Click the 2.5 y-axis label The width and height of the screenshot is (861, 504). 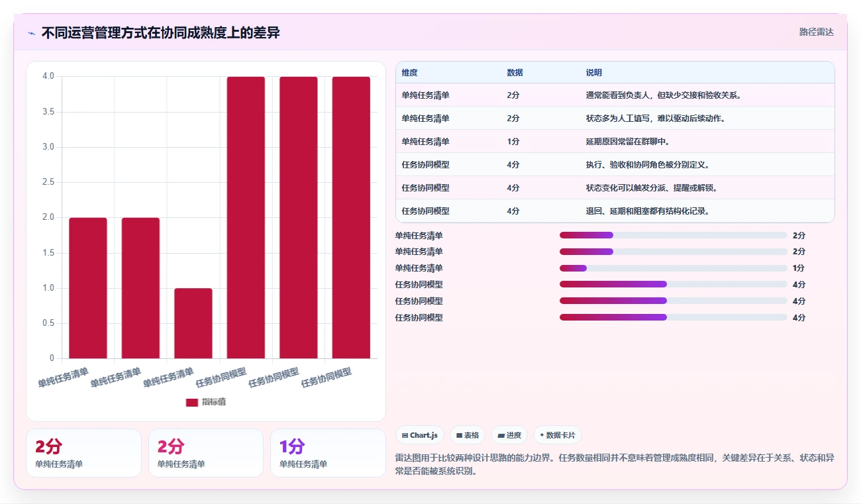pyautogui.click(x=48, y=182)
